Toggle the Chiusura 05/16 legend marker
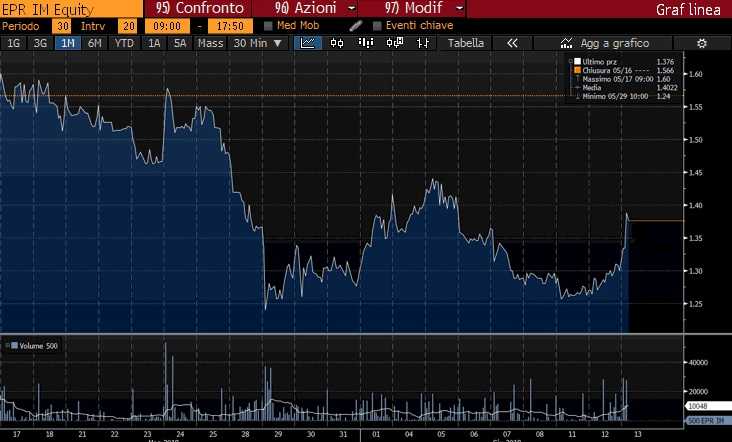This screenshot has height=442, width=732. (x=577, y=70)
